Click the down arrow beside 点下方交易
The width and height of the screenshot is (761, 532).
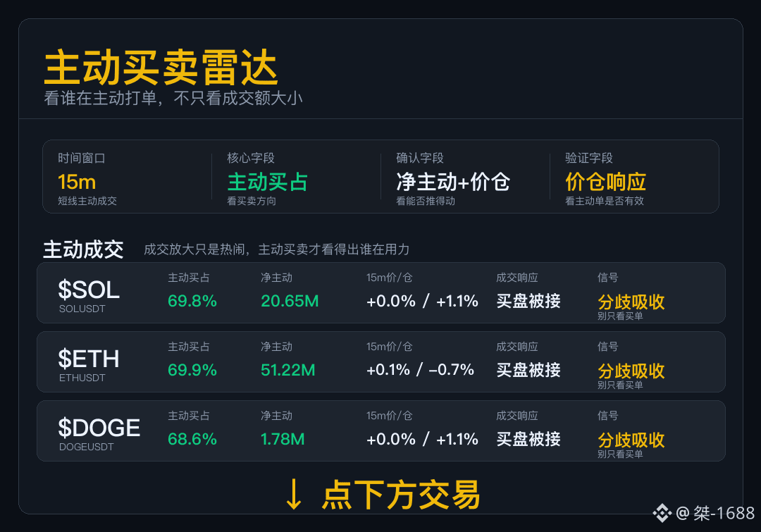(x=293, y=495)
